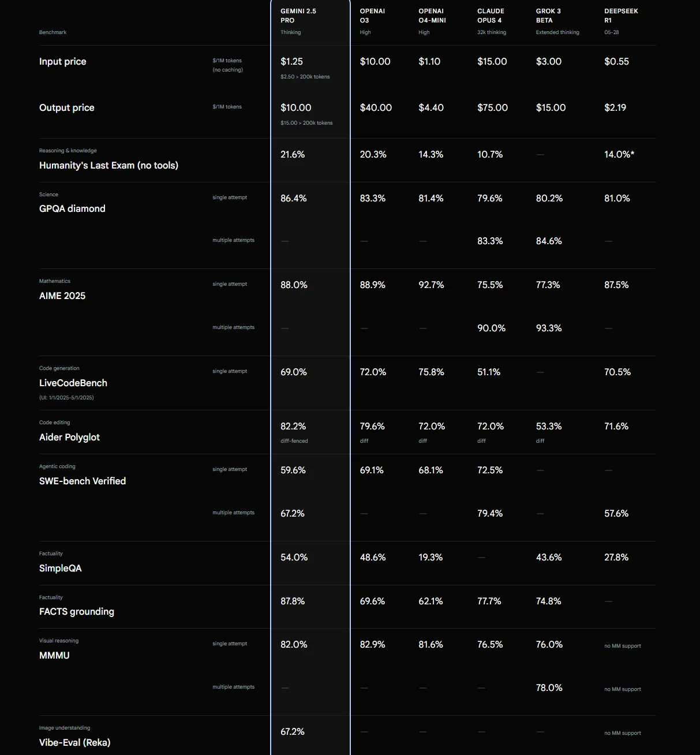Click the $2.50 > 200k tokens note

click(305, 77)
